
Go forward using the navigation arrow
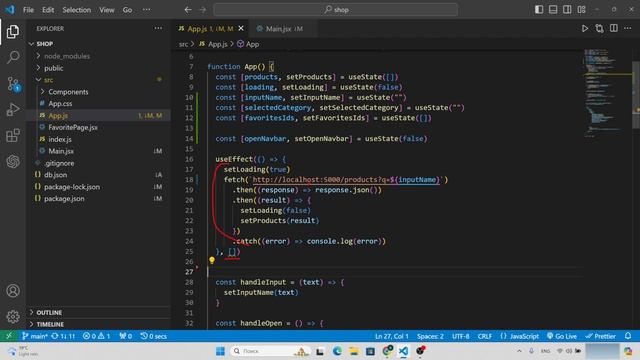click(202, 9)
